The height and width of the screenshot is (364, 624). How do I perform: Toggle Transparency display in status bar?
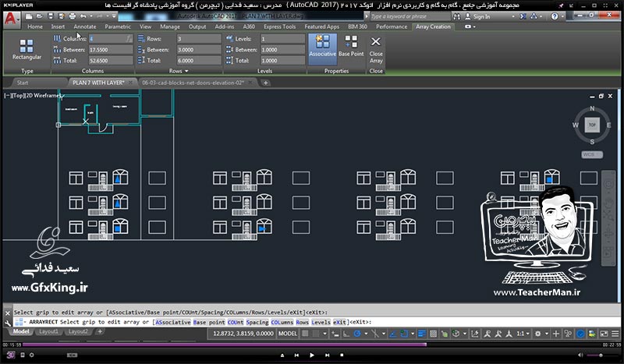(433, 334)
